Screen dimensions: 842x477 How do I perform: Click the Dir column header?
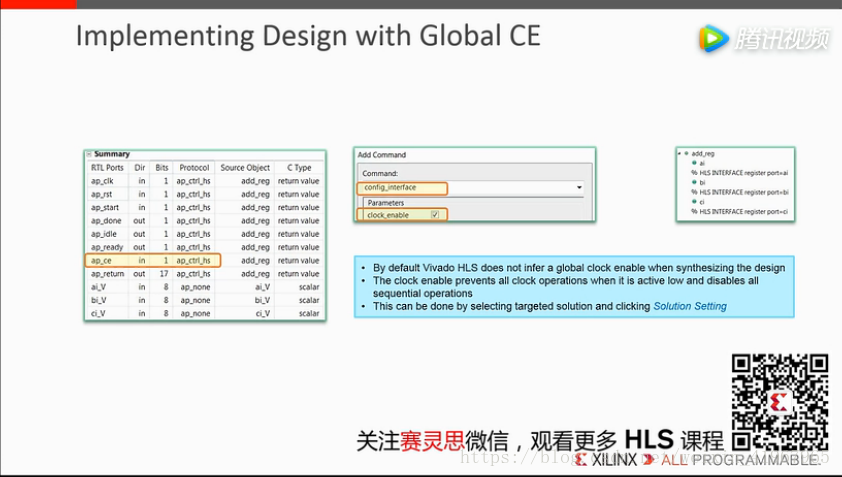[140, 168]
